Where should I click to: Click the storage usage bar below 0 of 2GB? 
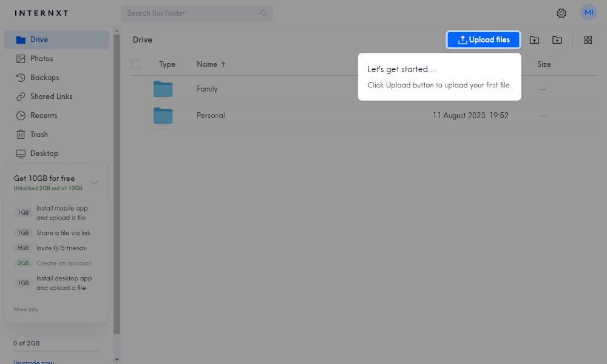click(56, 351)
